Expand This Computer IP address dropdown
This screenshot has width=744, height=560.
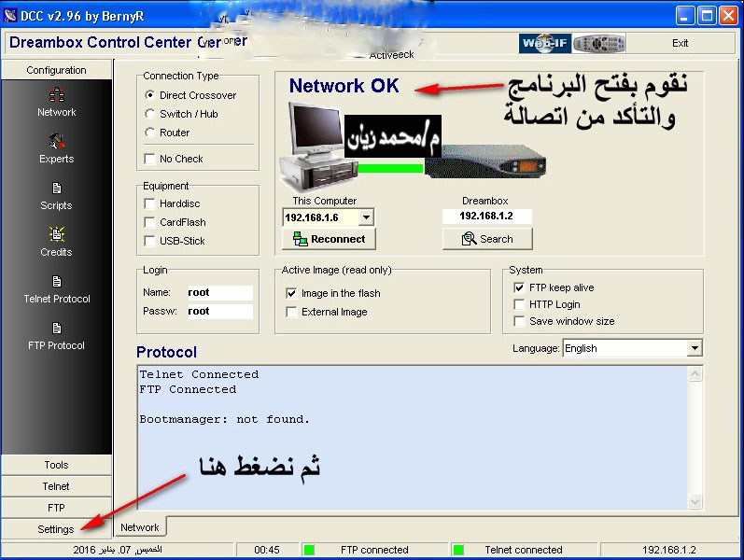(366, 217)
